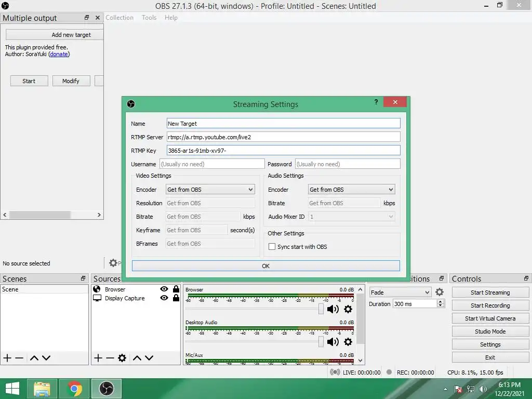Open the Fade transition dropdown
This screenshot has width=532, height=399.
(400, 292)
